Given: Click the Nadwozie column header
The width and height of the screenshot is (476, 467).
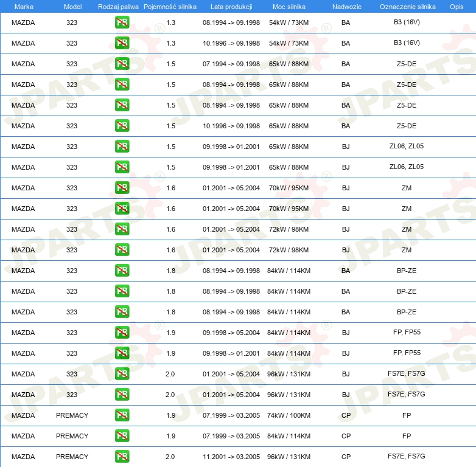Looking at the screenshot, I should [347, 7].
